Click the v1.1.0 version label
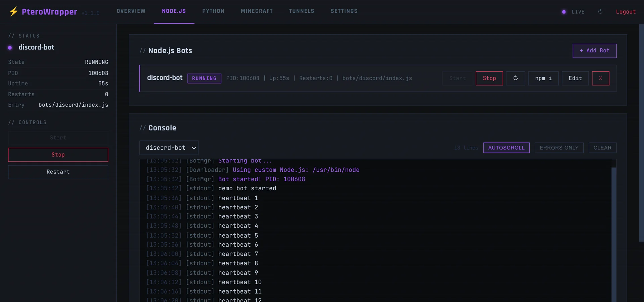Image resolution: width=644 pixels, height=302 pixels. point(90,13)
